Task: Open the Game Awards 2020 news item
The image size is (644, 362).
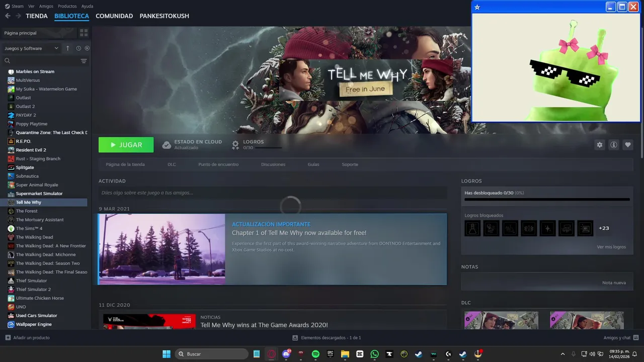Action: [x=273, y=320]
